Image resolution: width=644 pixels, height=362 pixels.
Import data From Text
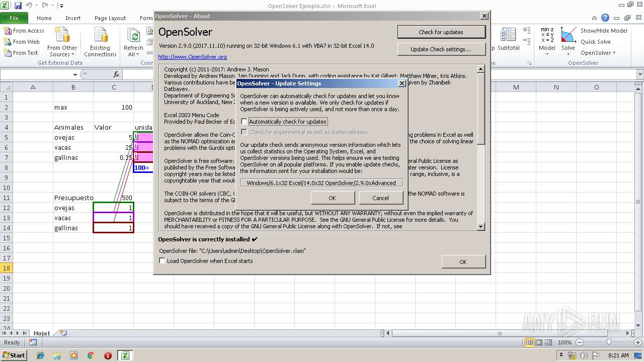[x=21, y=53]
